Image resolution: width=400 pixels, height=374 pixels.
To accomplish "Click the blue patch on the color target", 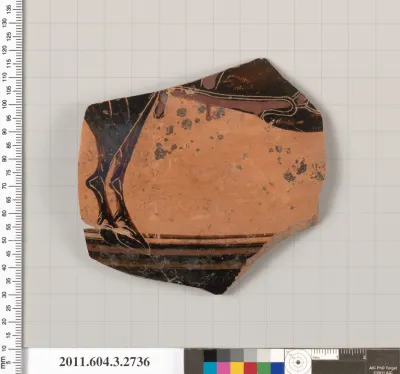I will click(277, 368).
